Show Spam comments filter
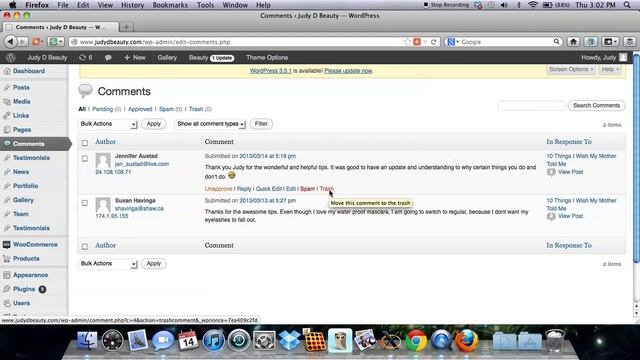The image size is (640, 360). [x=166, y=109]
